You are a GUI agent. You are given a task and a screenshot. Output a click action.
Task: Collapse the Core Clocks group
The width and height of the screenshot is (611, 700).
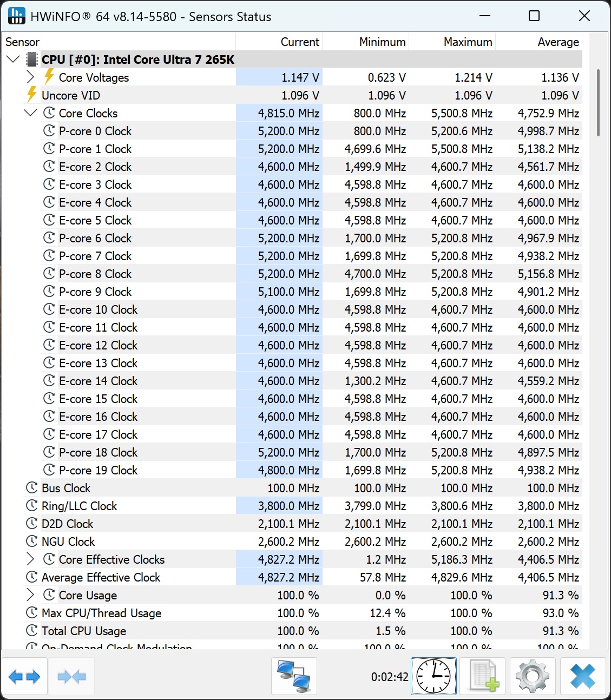pos(30,113)
